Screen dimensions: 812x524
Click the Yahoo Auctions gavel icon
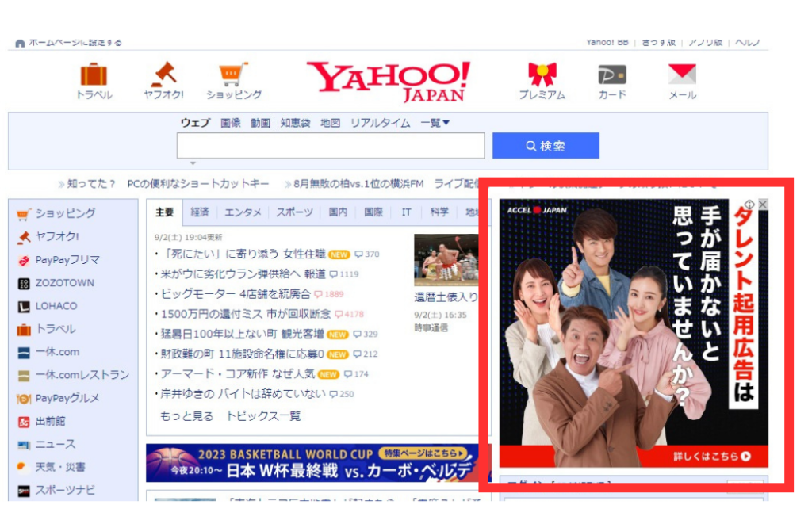[x=163, y=75]
